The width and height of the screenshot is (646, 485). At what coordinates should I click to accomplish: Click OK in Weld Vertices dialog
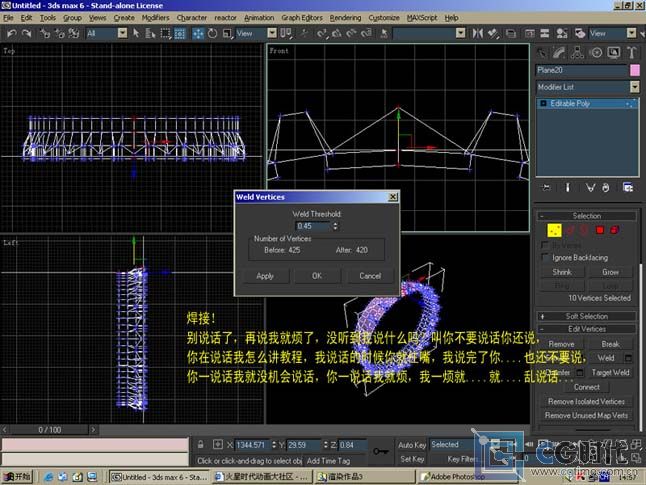coord(317,276)
